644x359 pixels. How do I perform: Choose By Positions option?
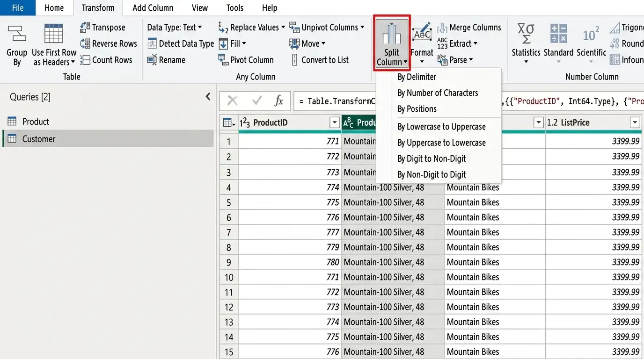tap(439, 108)
